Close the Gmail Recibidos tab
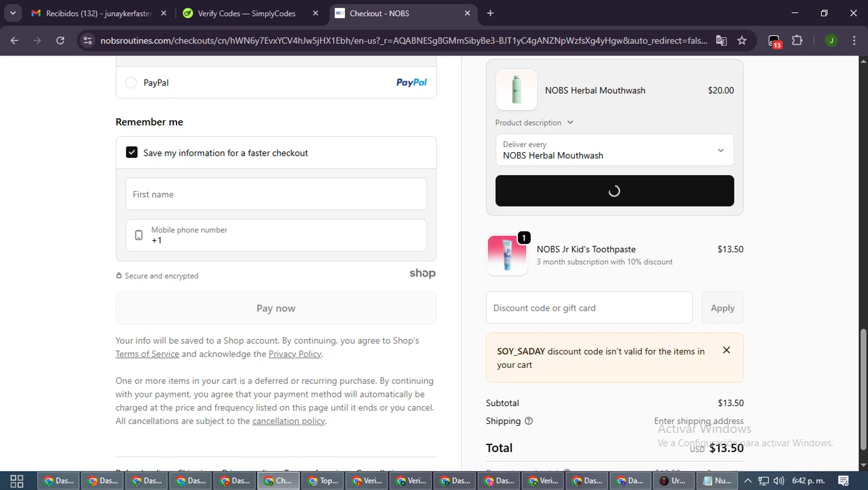The image size is (868, 490). pyautogui.click(x=164, y=13)
